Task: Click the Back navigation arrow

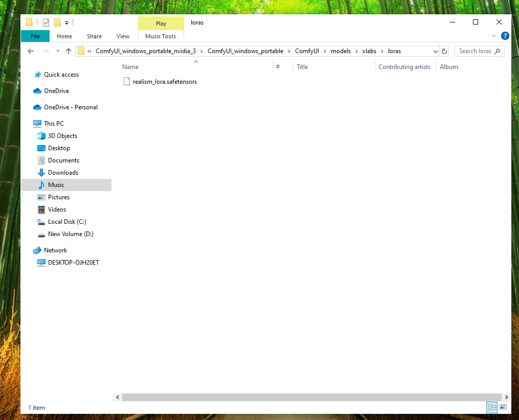Action: pyautogui.click(x=31, y=51)
